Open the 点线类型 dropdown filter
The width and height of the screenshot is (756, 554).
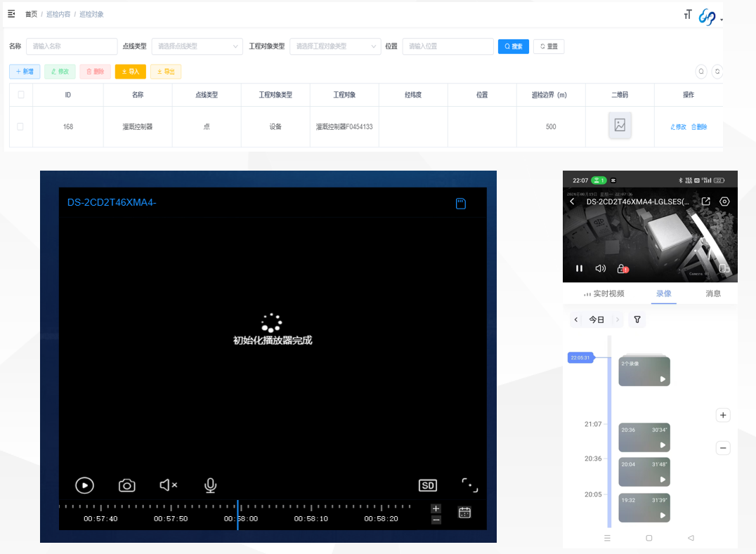(197, 46)
